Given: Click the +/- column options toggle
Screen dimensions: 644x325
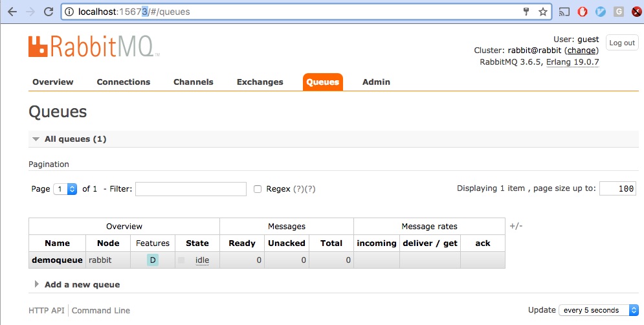Looking at the screenshot, I should click(516, 226).
